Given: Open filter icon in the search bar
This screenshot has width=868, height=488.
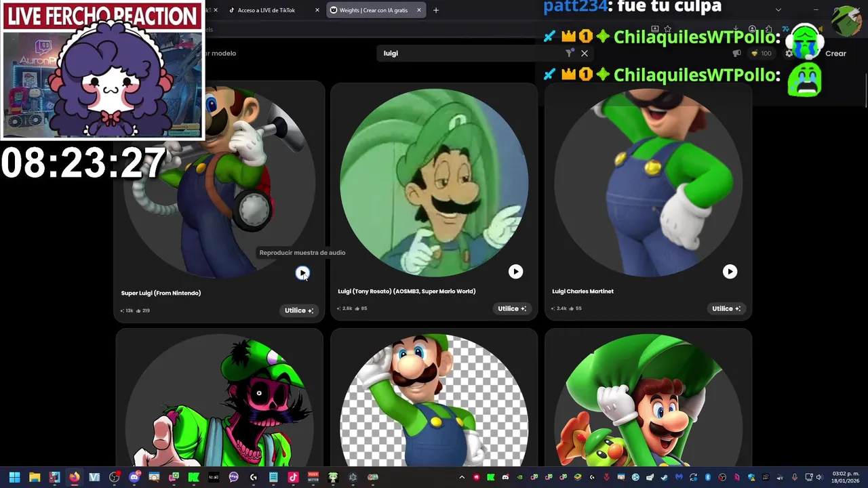Looking at the screenshot, I should (569, 53).
